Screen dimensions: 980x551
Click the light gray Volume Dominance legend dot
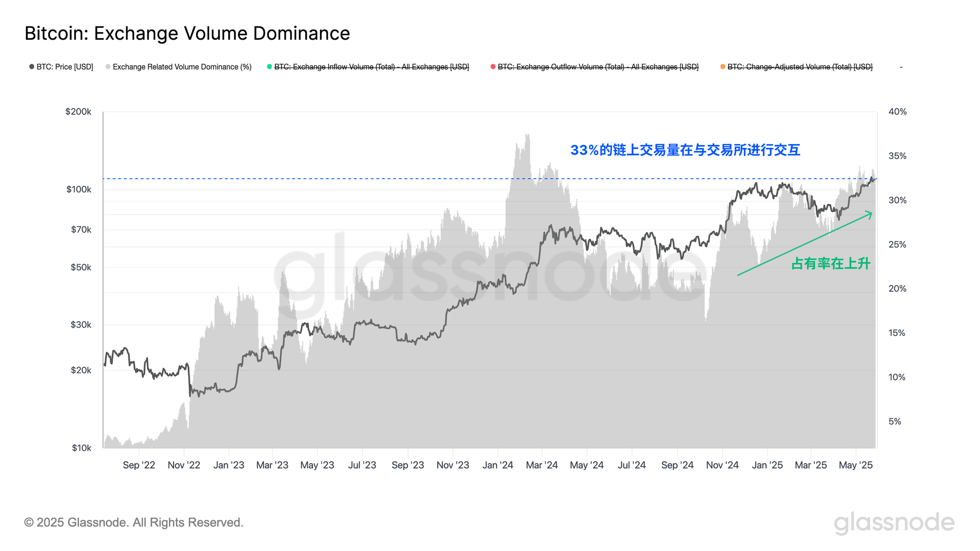click(x=108, y=67)
